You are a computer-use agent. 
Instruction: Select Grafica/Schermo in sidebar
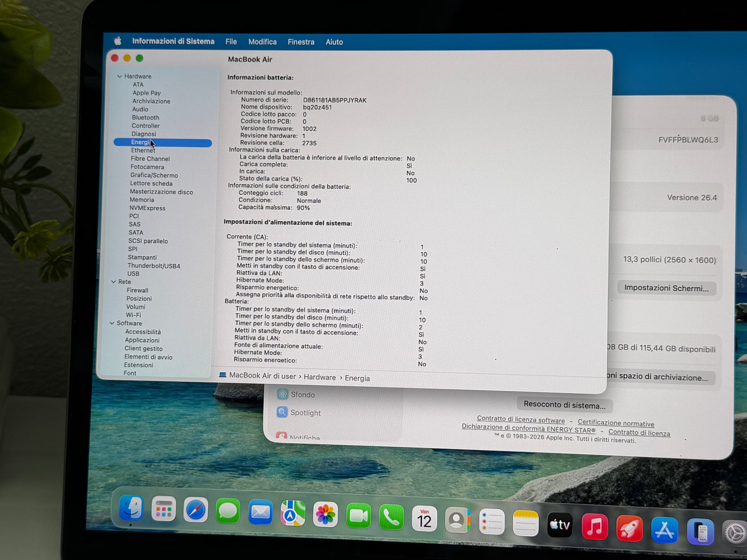[154, 175]
